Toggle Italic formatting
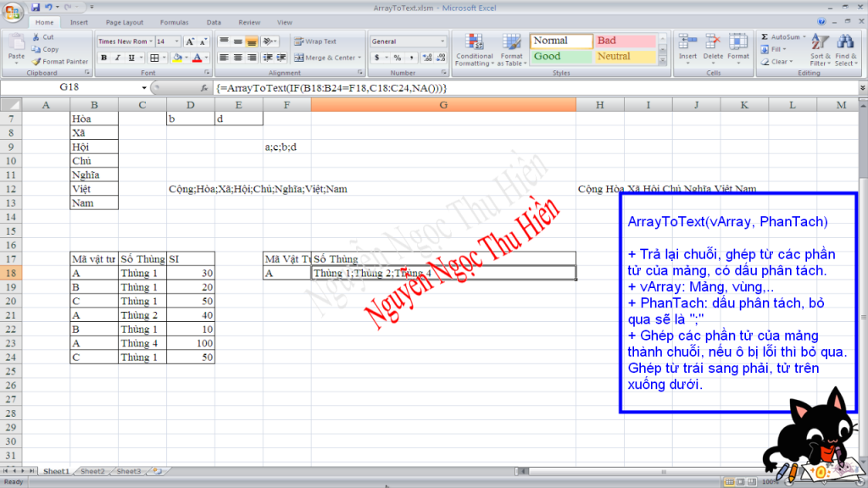 point(117,58)
